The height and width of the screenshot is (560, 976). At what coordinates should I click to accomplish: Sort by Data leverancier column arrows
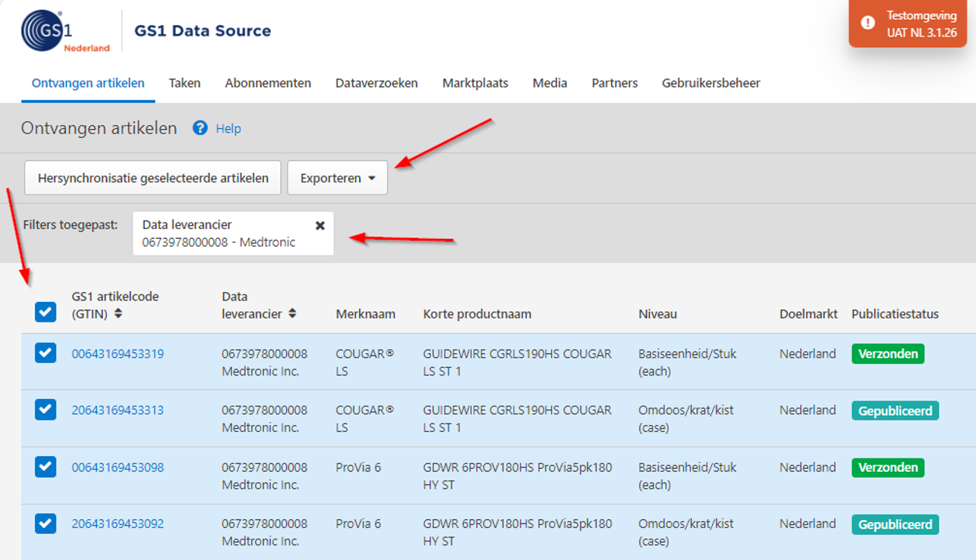point(292,314)
